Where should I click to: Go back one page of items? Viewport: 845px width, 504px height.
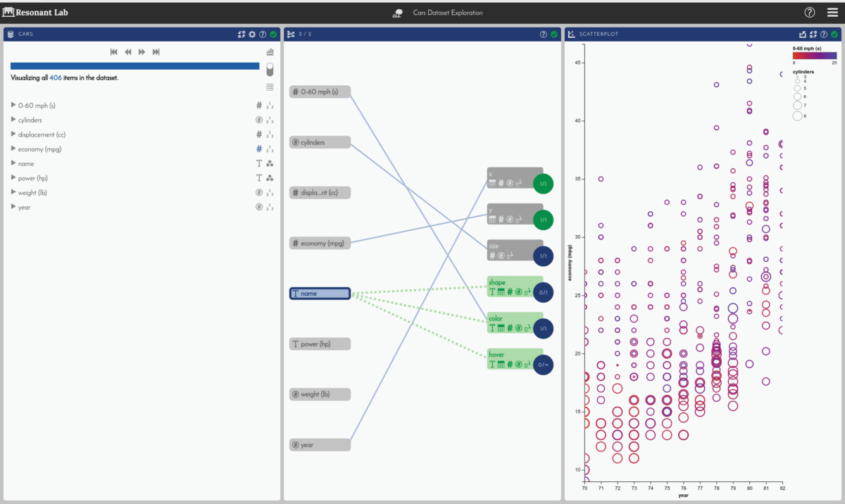pos(128,51)
